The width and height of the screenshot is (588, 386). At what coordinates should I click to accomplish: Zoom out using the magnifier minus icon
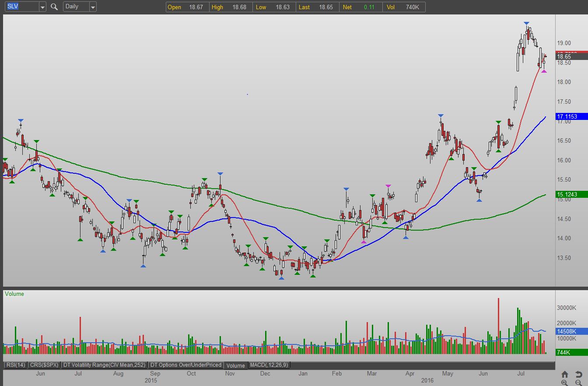coord(578,382)
